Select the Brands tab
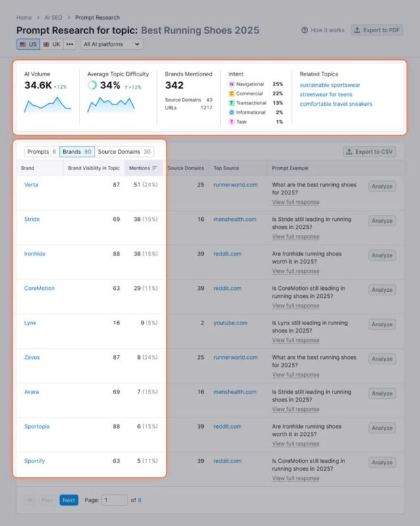 point(76,152)
